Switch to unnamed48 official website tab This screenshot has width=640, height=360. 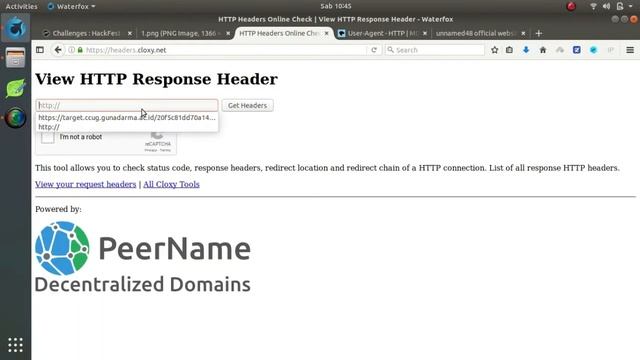pyautogui.click(x=476, y=33)
